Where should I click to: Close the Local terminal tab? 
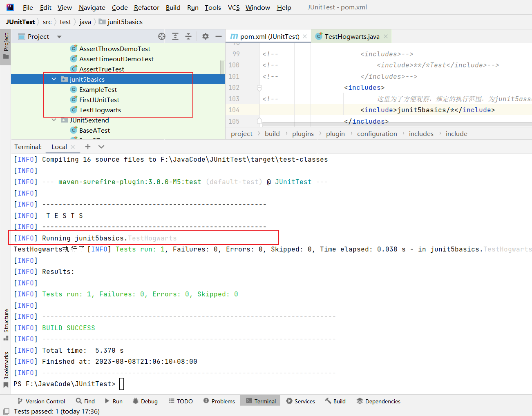click(73, 147)
